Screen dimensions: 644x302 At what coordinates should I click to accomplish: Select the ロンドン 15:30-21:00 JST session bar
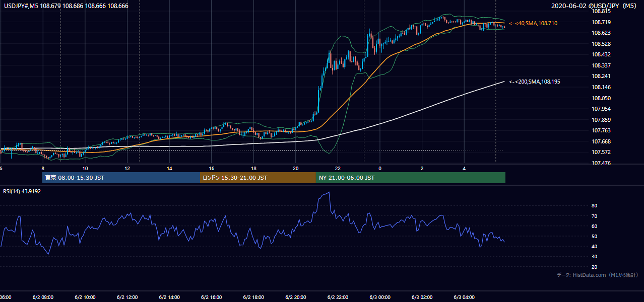[258, 178]
